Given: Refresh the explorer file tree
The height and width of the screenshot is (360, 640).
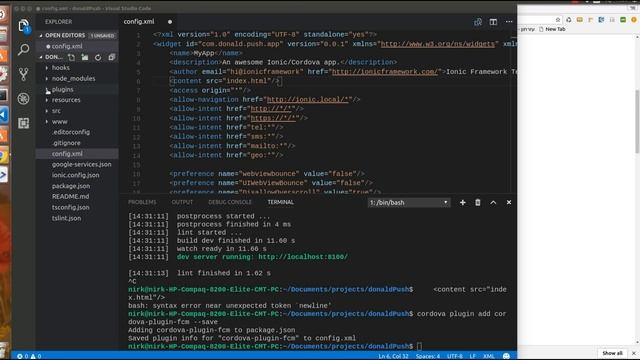Looking at the screenshot, I should click(x=98, y=57).
